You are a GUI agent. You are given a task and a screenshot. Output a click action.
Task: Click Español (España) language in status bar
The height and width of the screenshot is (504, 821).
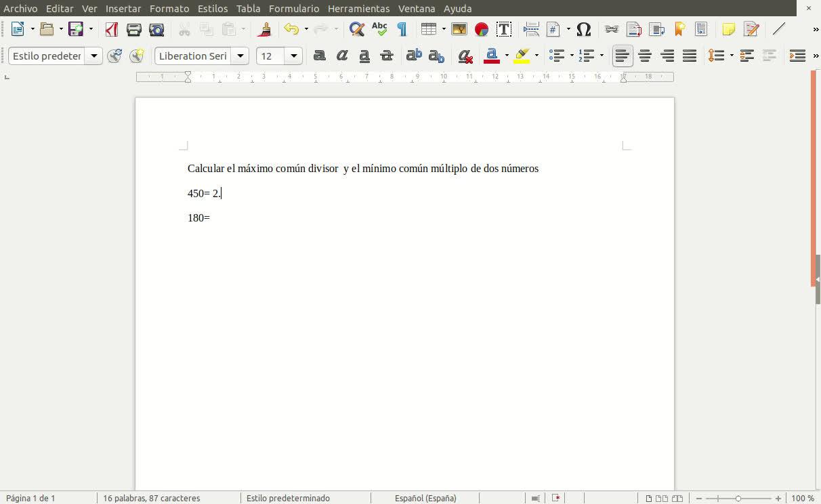pyautogui.click(x=425, y=498)
